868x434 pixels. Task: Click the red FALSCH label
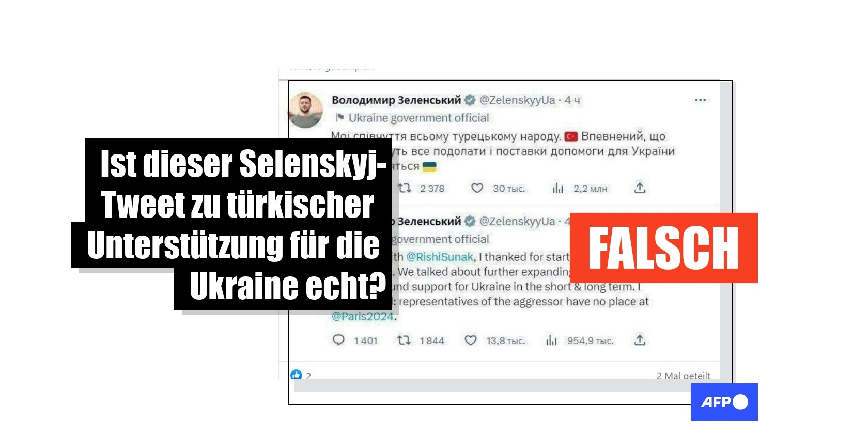(663, 248)
